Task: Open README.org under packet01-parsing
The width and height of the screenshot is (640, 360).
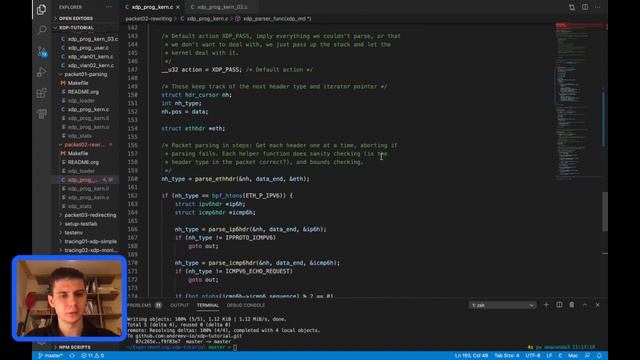Action: 83,92
